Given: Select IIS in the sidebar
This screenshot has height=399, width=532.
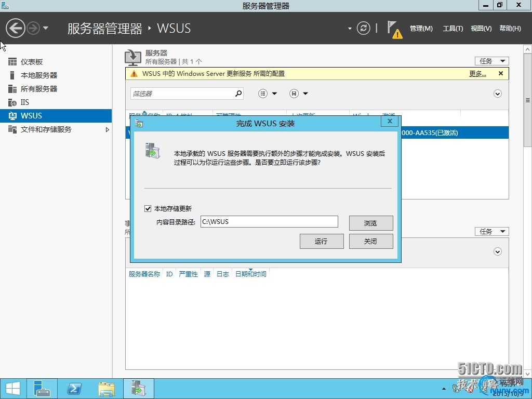Looking at the screenshot, I should pos(56,102).
